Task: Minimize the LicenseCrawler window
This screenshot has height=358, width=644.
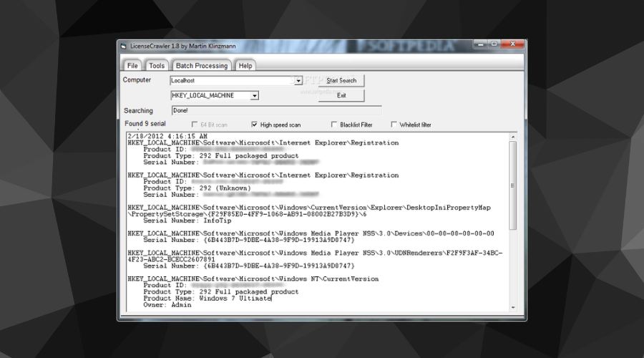Action: tap(480, 44)
